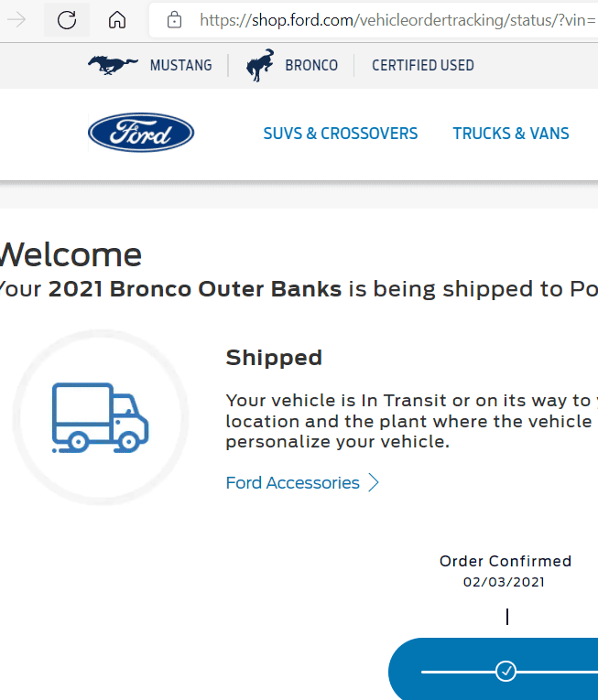Click the chevron next to Ford Accessories

(374, 483)
